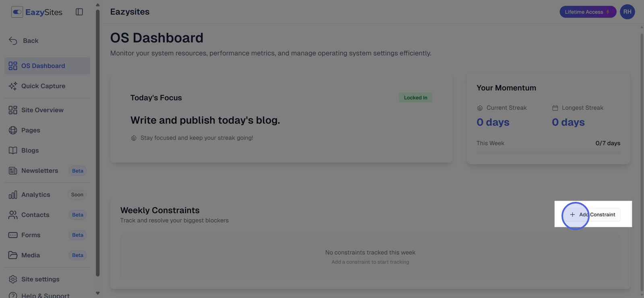This screenshot has height=298, width=644.
Task: Open the RH profile avatar
Action: tap(627, 12)
